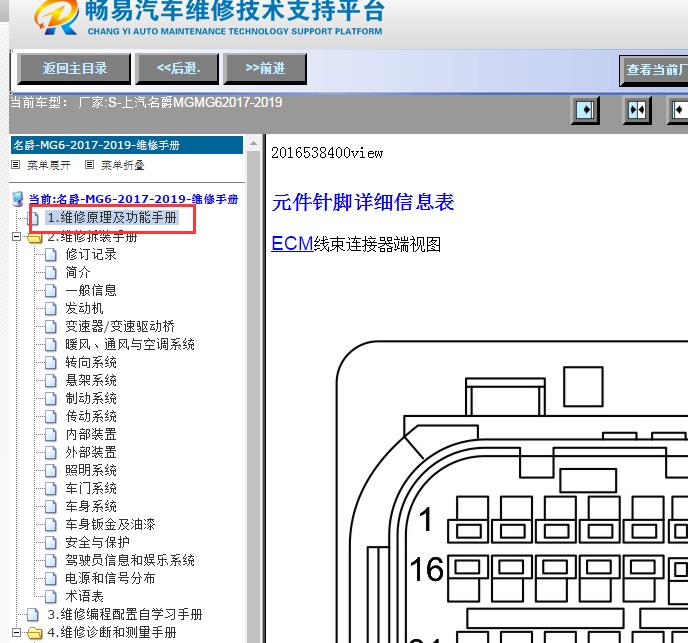
Task: Click the sidebar vertical scrollbar track
Action: click(x=253, y=395)
